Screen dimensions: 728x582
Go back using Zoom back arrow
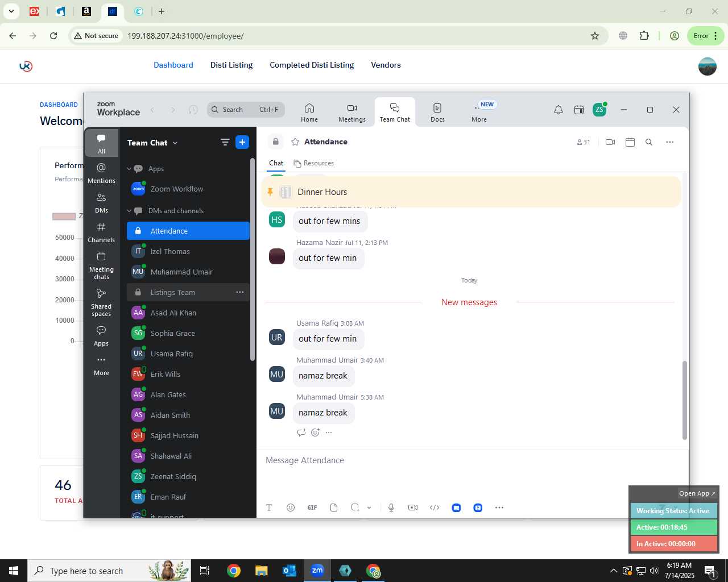coord(152,110)
